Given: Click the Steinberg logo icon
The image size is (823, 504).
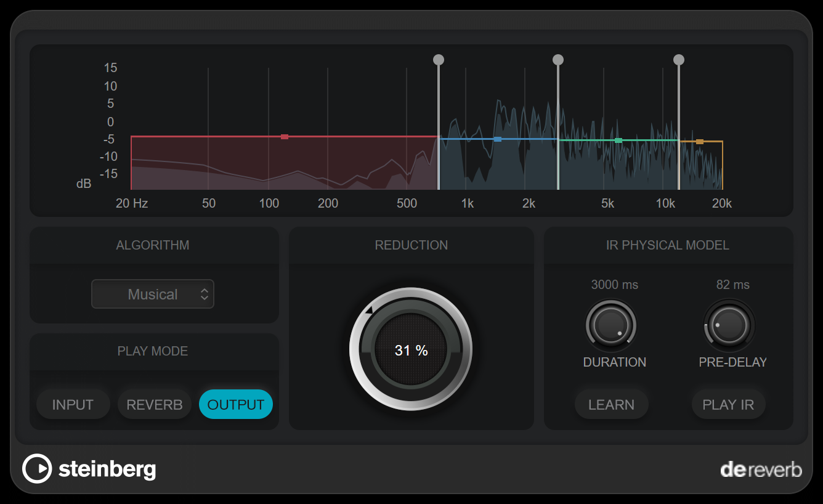Looking at the screenshot, I should (37, 469).
